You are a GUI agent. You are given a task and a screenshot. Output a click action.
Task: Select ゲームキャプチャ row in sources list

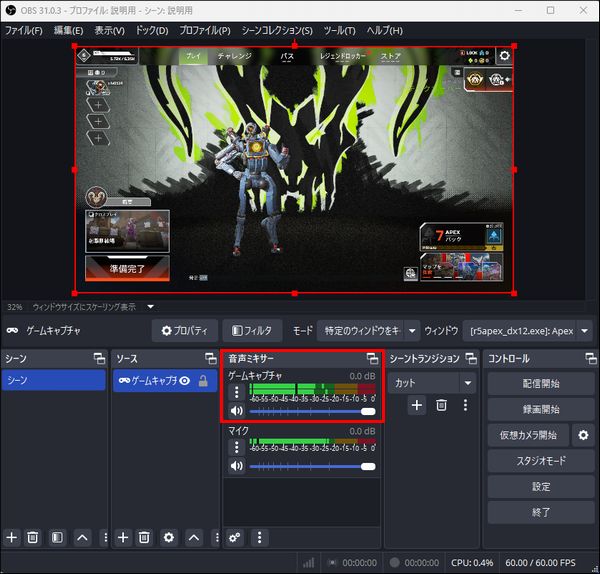click(165, 381)
